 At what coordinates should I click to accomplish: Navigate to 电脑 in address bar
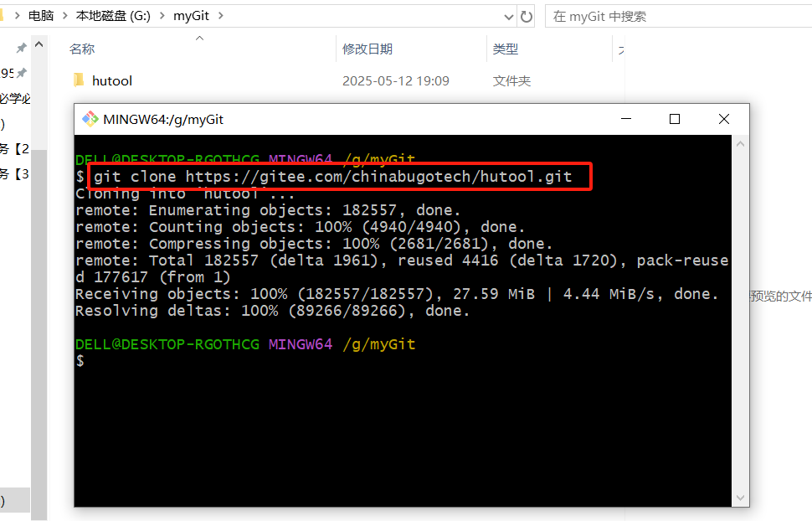point(41,16)
